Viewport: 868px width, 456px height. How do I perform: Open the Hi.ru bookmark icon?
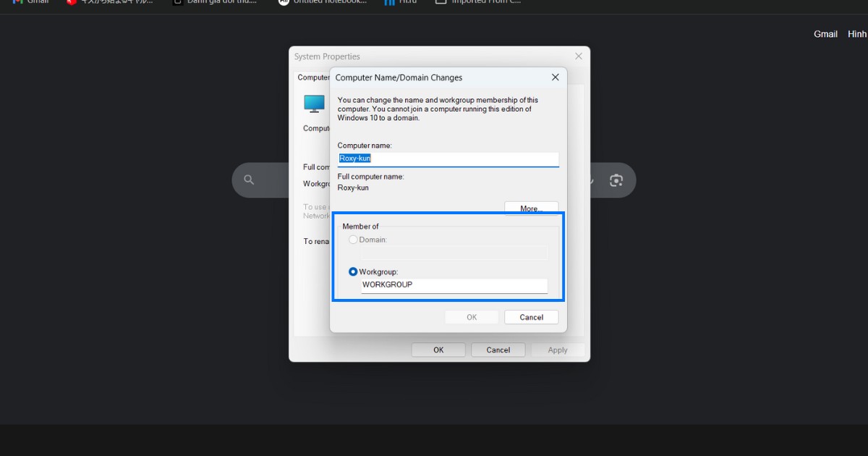(389, 2)
